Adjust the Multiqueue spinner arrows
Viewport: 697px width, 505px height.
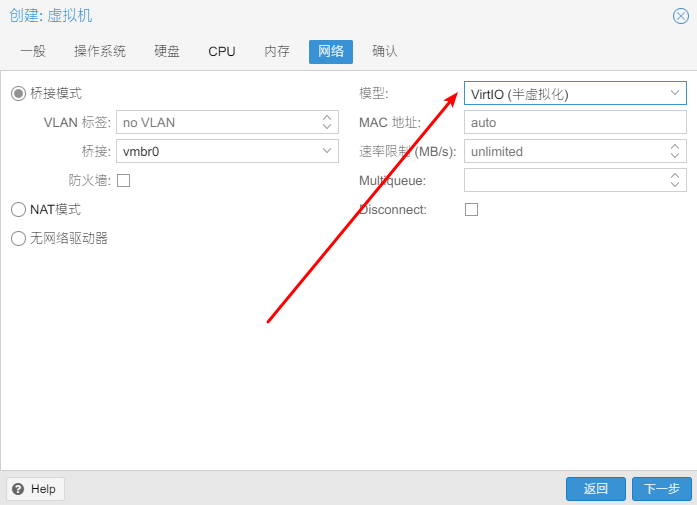point(675,180)
